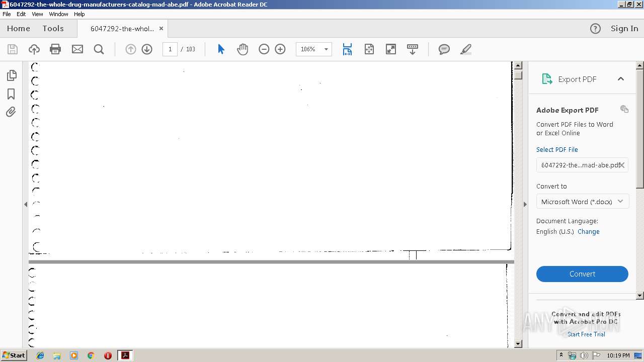The image size is (644, 362).
Task: Click the document vertical scrollbar thumb
Action: pos(518,75)
